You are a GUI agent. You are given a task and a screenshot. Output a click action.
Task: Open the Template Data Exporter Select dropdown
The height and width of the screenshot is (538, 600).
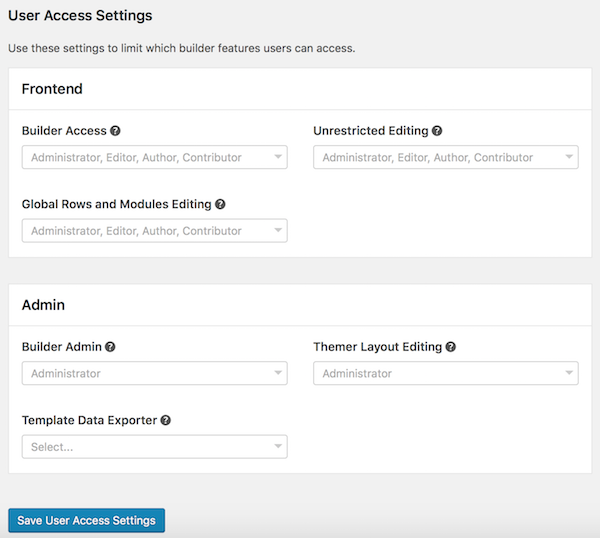155,447
